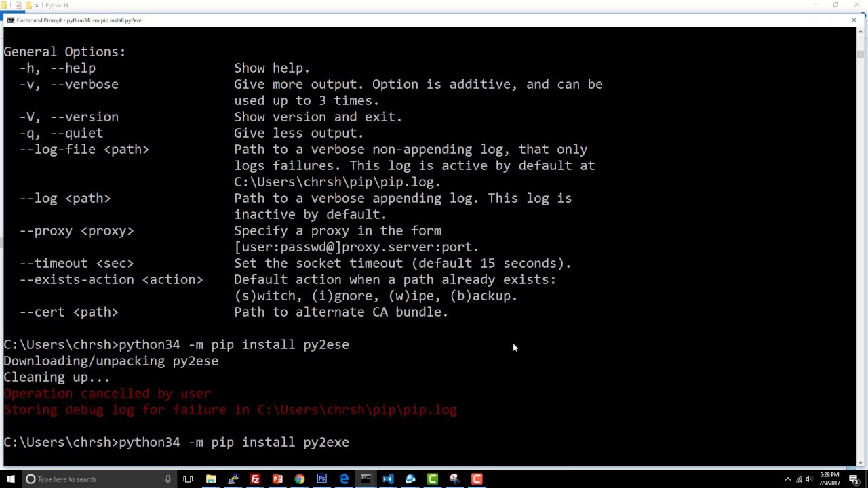This screenshot has height=488, width=868.
Task: Maximize the Command Prompt window
Action: 833,20
